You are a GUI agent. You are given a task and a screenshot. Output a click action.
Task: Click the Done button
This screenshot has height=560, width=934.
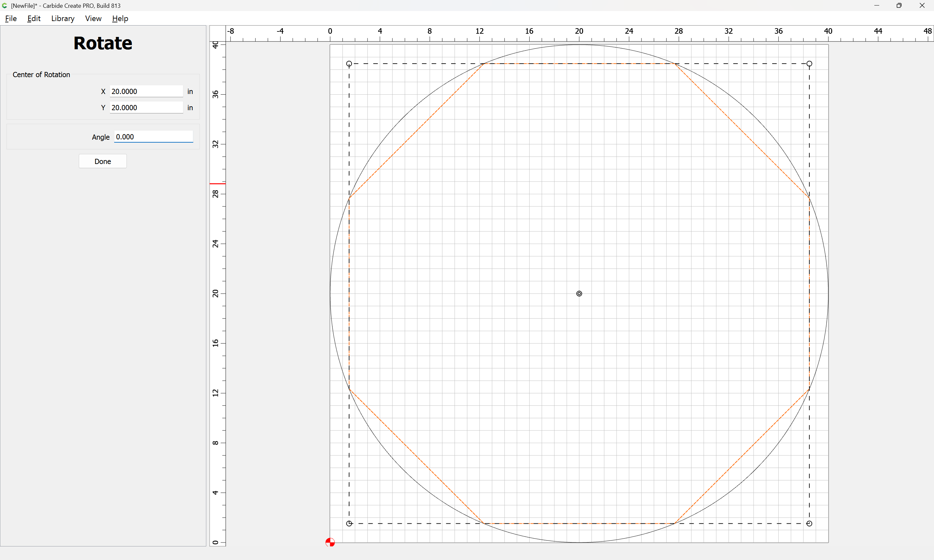[x=103, y=161]
